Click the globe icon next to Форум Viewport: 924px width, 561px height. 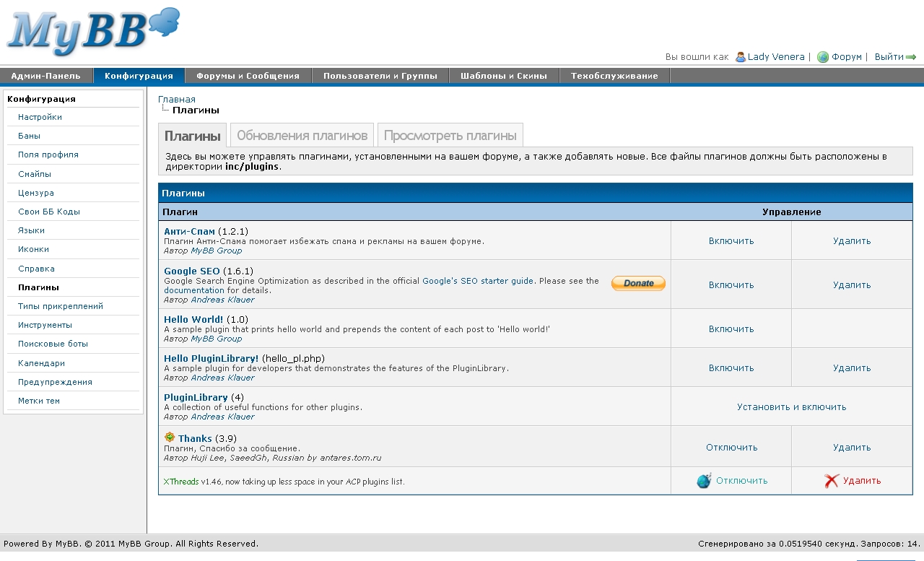click(x=822, y=57)
